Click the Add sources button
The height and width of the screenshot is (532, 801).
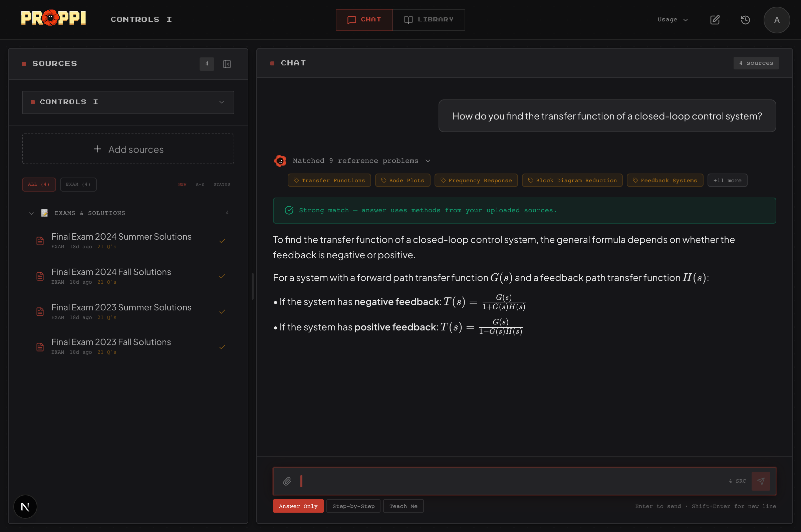pos(128,149)
